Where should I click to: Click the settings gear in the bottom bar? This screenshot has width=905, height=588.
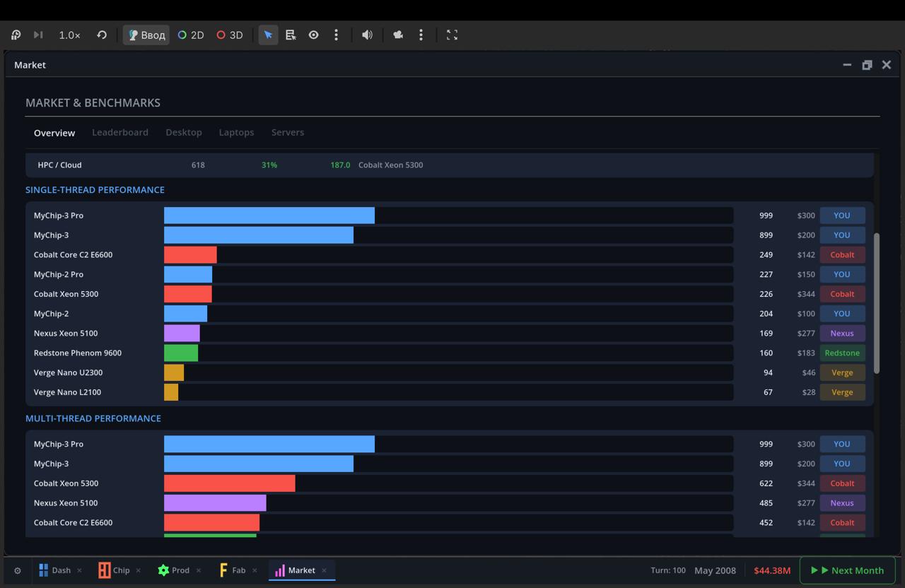point(18,570)
